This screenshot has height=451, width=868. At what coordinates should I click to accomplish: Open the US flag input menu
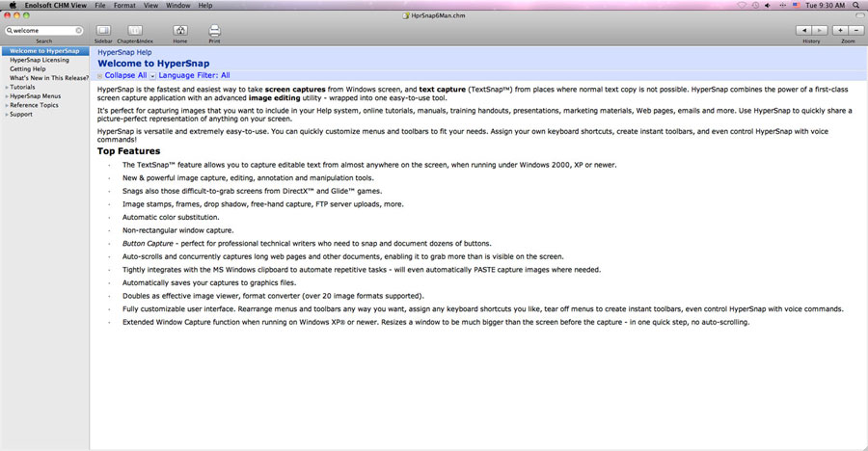pyautogui.click(x=797, y=5)
